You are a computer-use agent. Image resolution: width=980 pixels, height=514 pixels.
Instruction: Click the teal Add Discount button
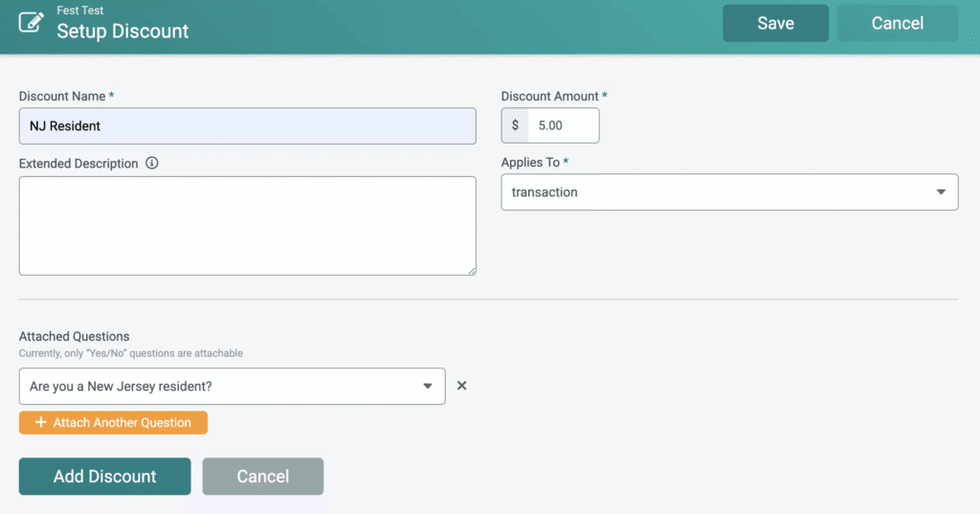(x=104, y=476)
